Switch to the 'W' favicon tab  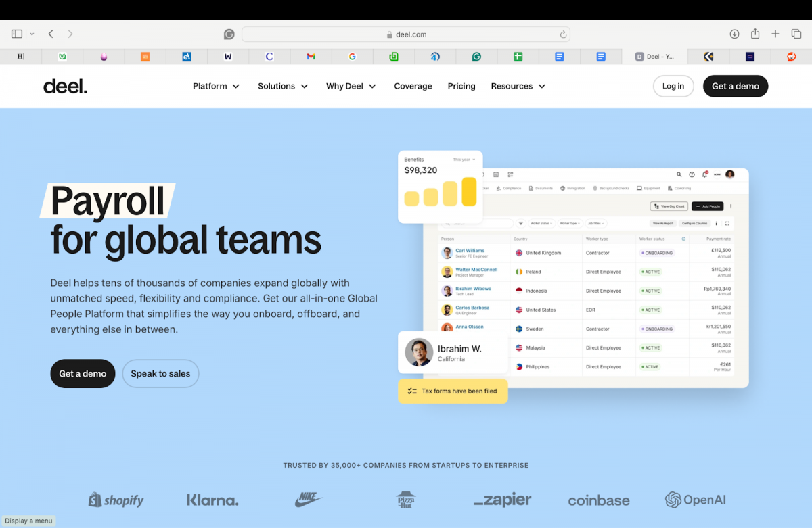point(228,57)
